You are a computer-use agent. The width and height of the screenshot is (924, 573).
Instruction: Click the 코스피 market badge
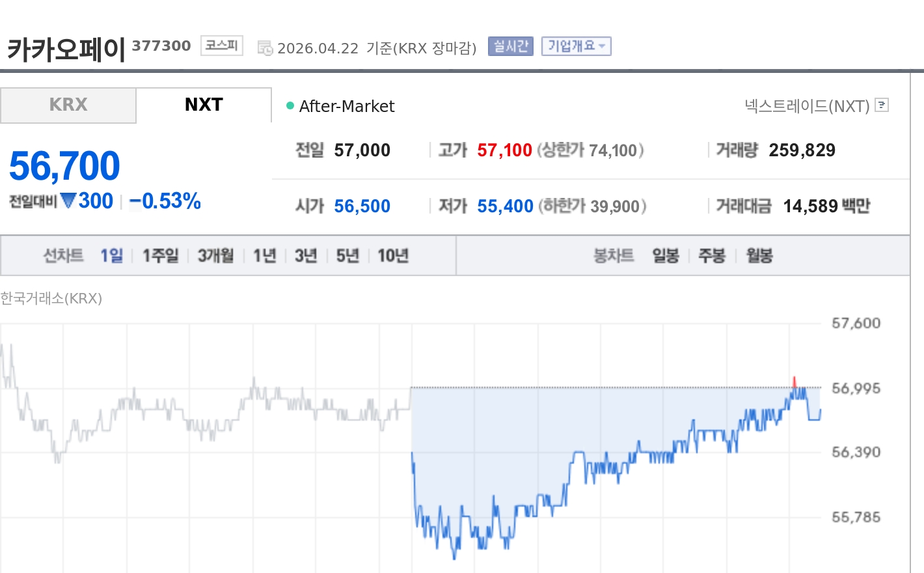click(x=221, y=46)
